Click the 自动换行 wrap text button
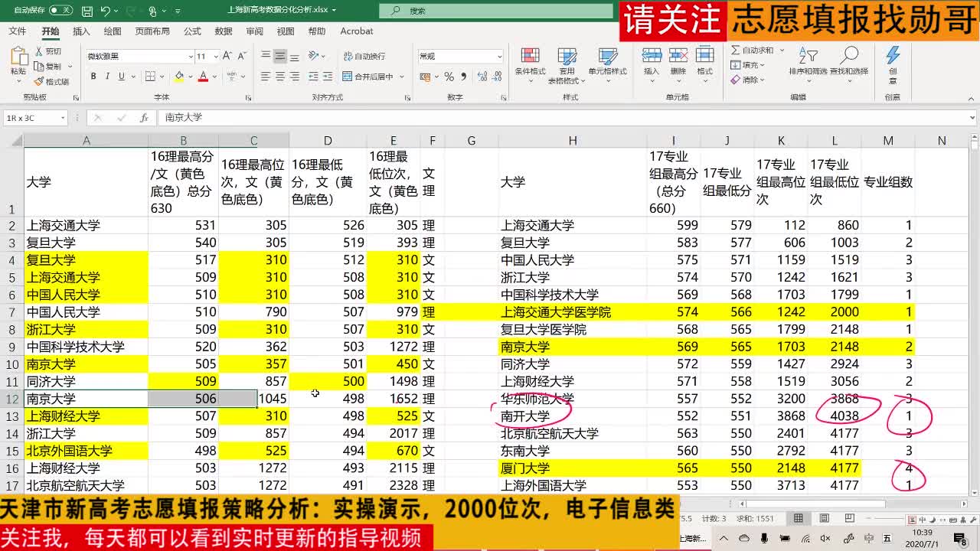980x551 pixels. point(364,57)
